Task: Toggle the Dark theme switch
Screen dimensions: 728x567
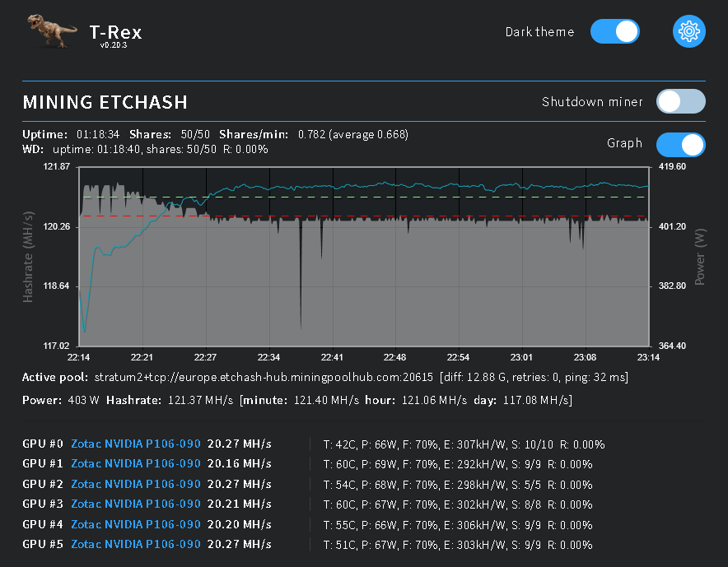Action: [x=615, y=31]
